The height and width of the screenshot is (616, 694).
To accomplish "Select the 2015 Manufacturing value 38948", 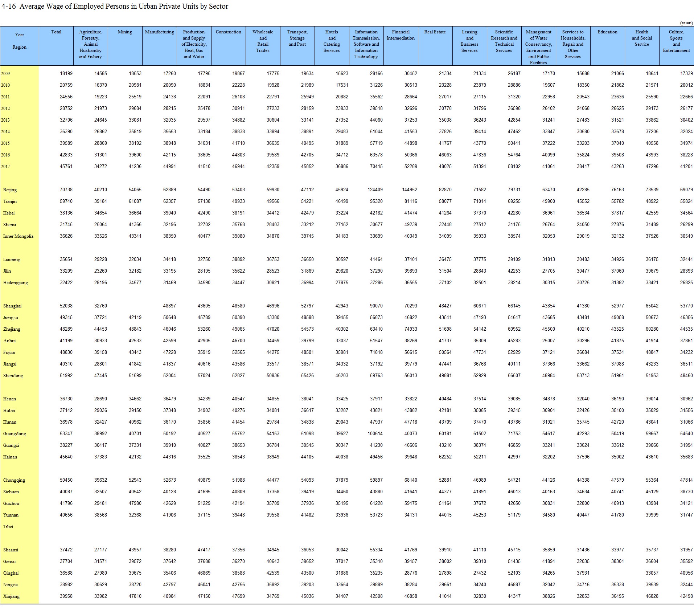I will pos(169,143).
